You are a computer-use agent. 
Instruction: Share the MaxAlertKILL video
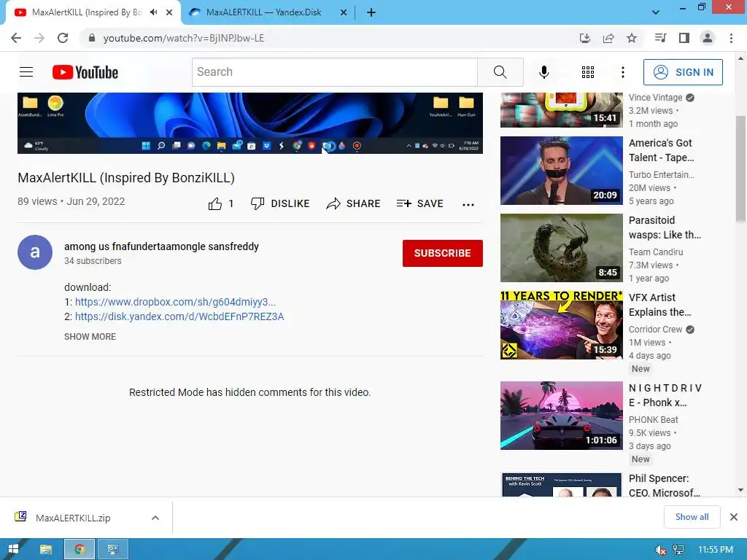354,204
